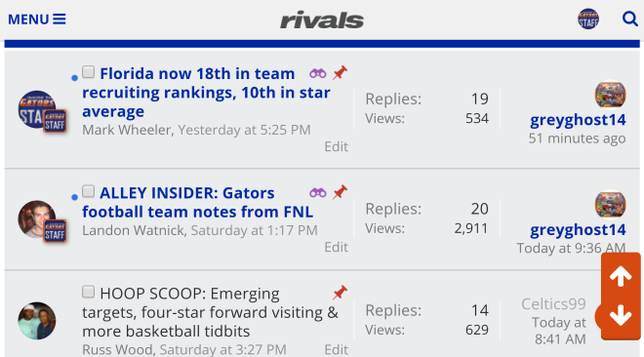Image resolution: width=644 pixels, height=357 pixels.
Task: Tick the checkbox for Florida recruiting rankings thread
Action: click(x=88, y=72)
